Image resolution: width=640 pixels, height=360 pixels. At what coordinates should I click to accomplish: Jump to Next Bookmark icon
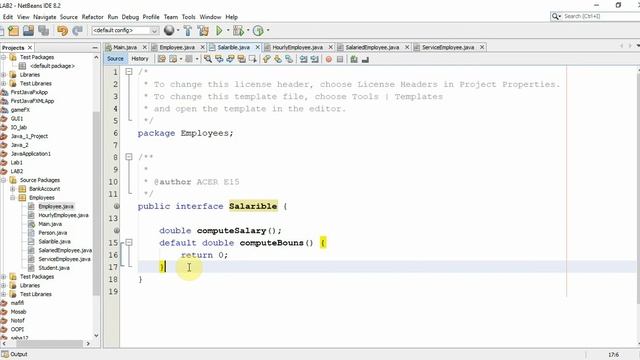278,59
